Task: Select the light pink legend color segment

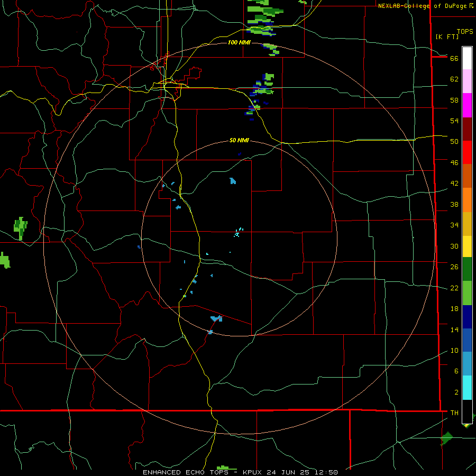Action: (467, 81)
